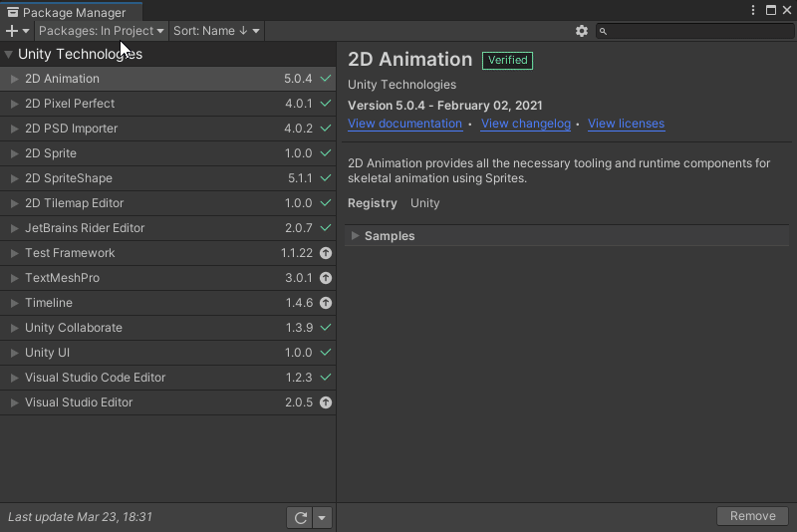Expand versions of TextMeshPro
Viewport: 797px width, 532px height.
(x=15, y=278)
